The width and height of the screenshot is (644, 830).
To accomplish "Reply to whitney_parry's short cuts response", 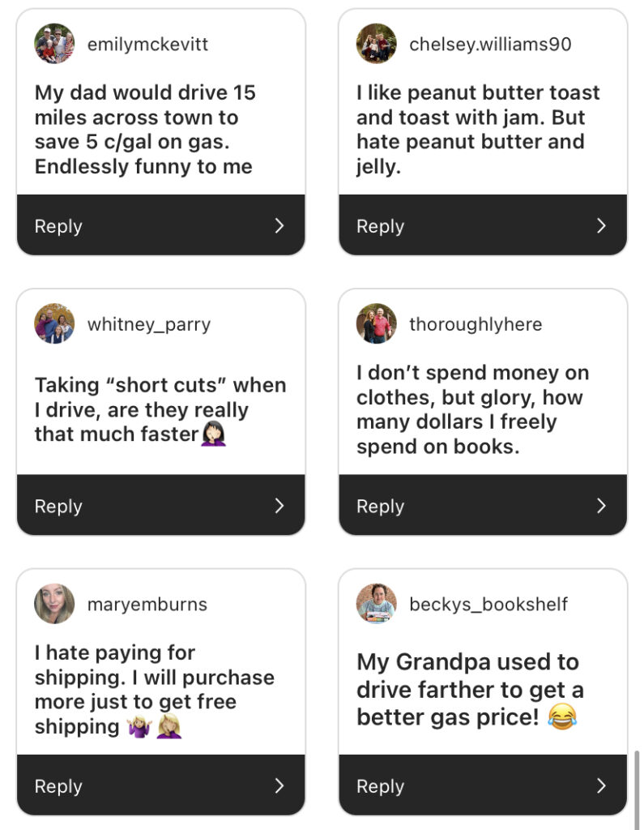I will click(x=58, y=507).
